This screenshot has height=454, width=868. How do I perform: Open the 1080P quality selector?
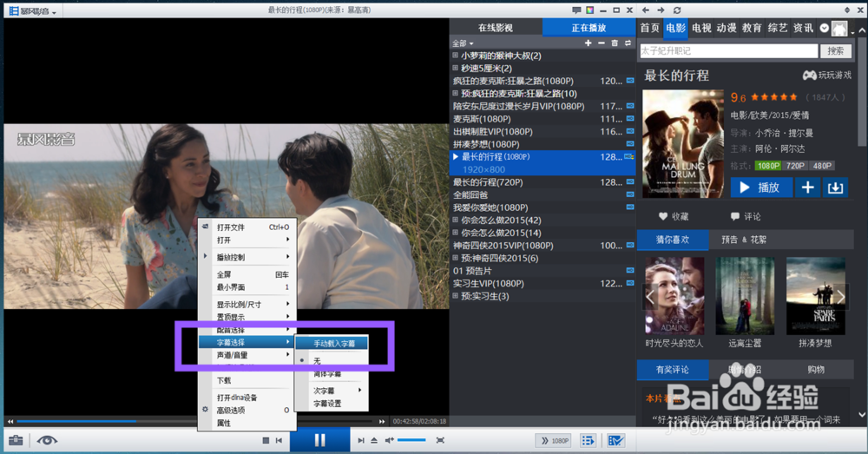[x=554, y=441]
